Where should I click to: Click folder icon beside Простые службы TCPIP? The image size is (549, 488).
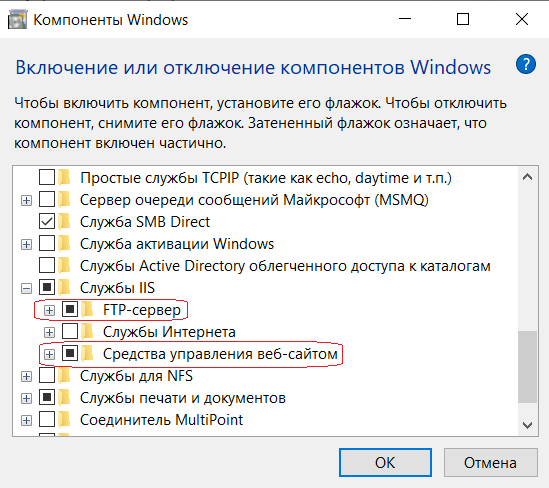(x=65, y=177)
